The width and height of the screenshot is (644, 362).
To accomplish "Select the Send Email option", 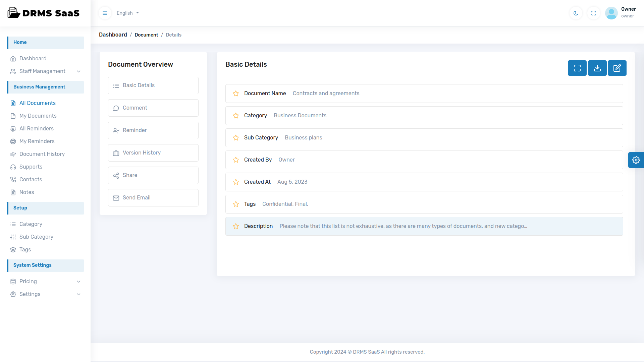I will tap(153, 197).
